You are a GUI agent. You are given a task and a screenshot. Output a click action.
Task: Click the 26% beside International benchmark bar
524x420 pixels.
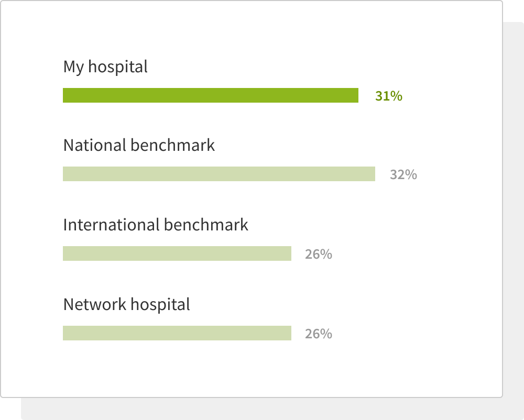319,255
